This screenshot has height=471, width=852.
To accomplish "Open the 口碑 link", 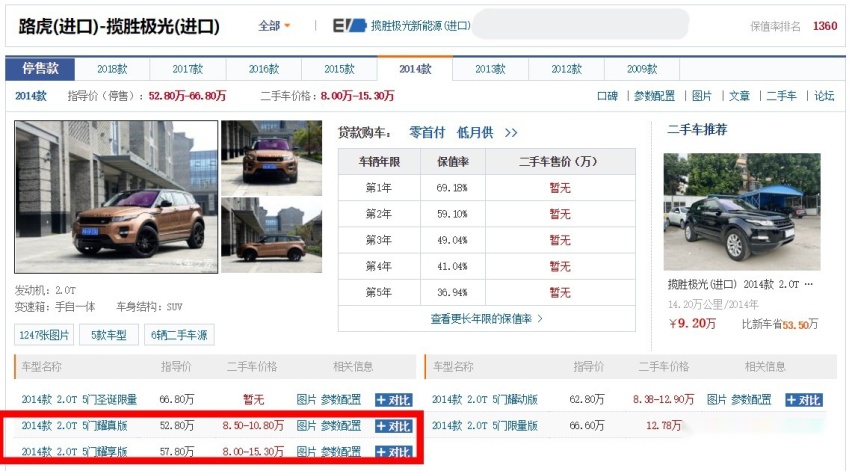I will click(607, 96).
